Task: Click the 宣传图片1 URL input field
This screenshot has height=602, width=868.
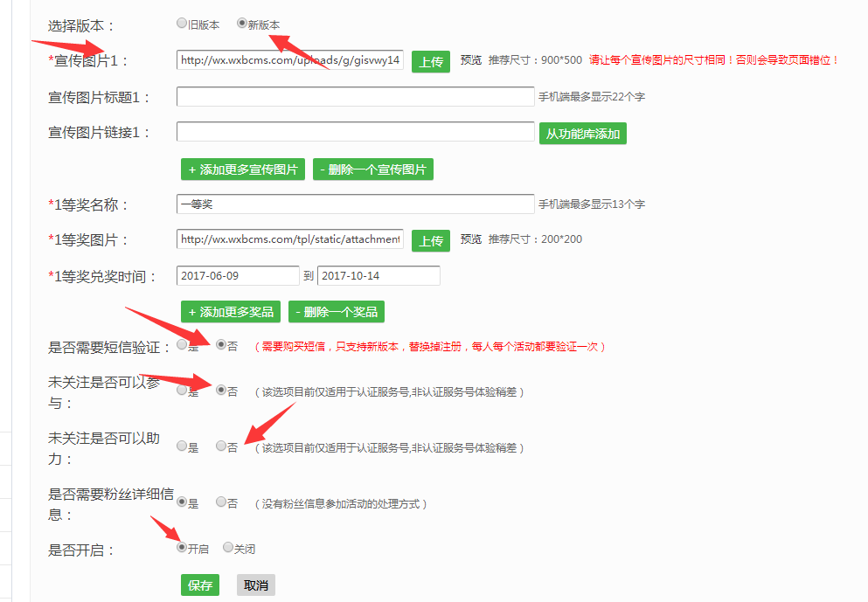Action: [x=290, y=60]
